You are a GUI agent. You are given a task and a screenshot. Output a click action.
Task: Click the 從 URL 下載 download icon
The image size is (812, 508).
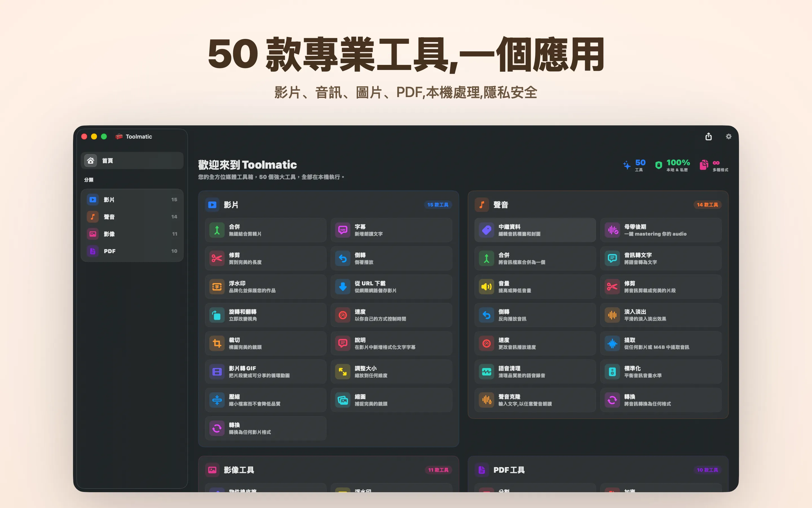pyautogui.click(x=343, y=286)
